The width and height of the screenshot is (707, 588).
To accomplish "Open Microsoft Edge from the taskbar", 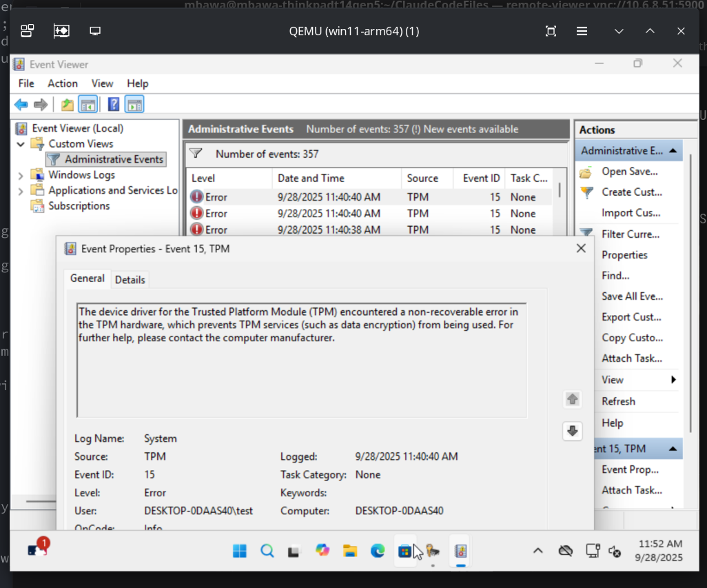I will point(378,551).
